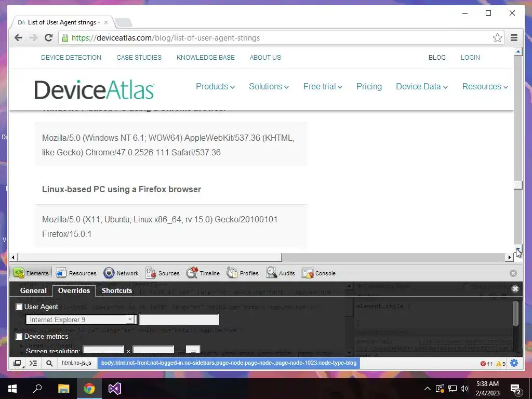Expand the Device Data menu
Viewport: 532px width, 399px height.
coord(422,87)
